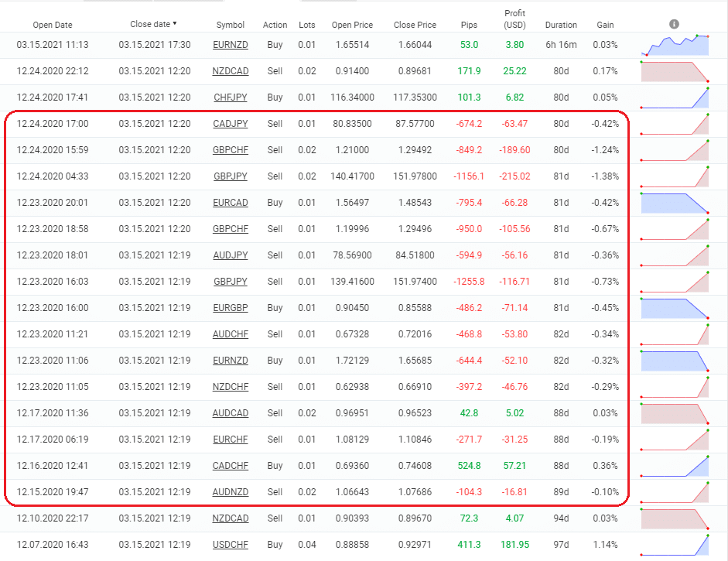
Task: Click the mini chart for the AUDCAD trade
Action: [675, 413]
